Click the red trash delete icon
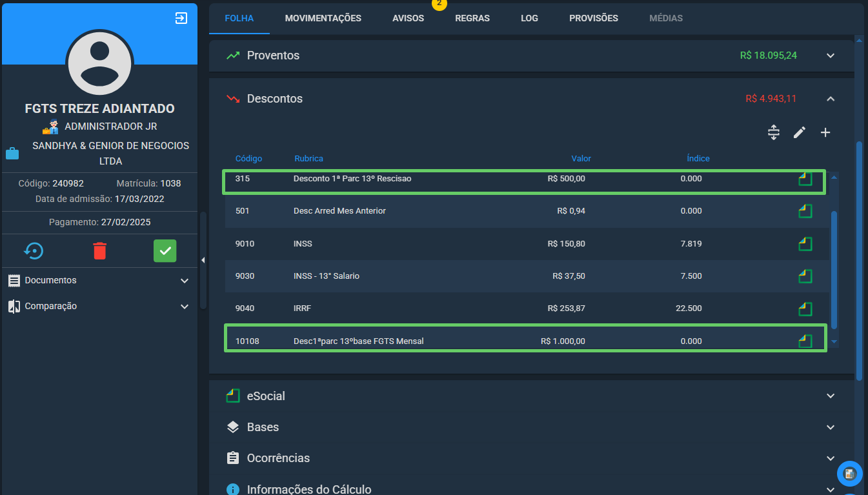 pos(99,250)
